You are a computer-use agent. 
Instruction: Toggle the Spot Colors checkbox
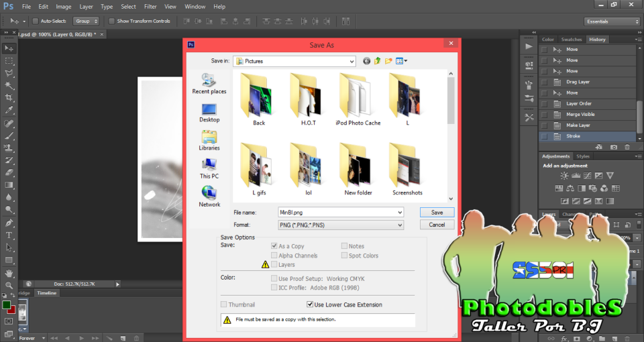[x=344, y=255]
